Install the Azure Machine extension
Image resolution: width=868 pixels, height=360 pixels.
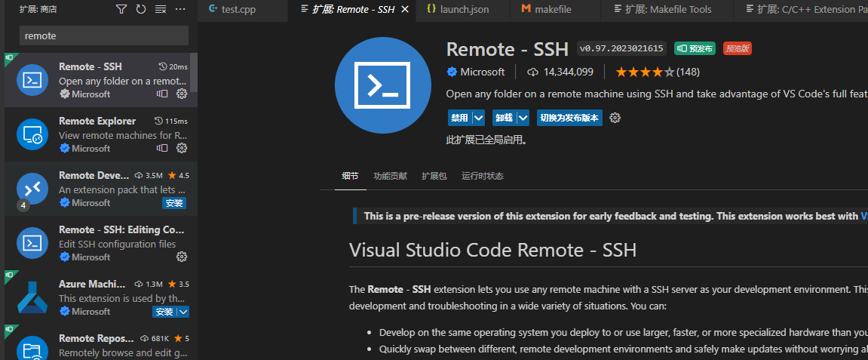pos(164,311)
